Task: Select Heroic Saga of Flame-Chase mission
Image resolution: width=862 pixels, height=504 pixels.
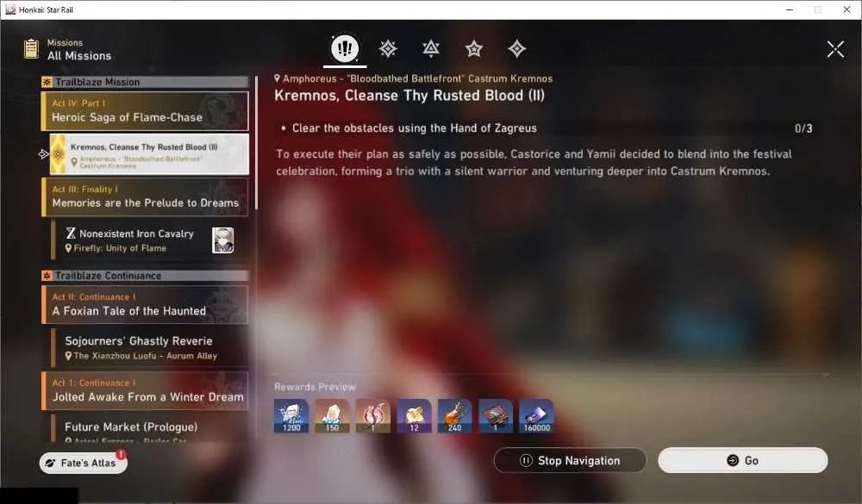Action: click(x=145, y=111)
